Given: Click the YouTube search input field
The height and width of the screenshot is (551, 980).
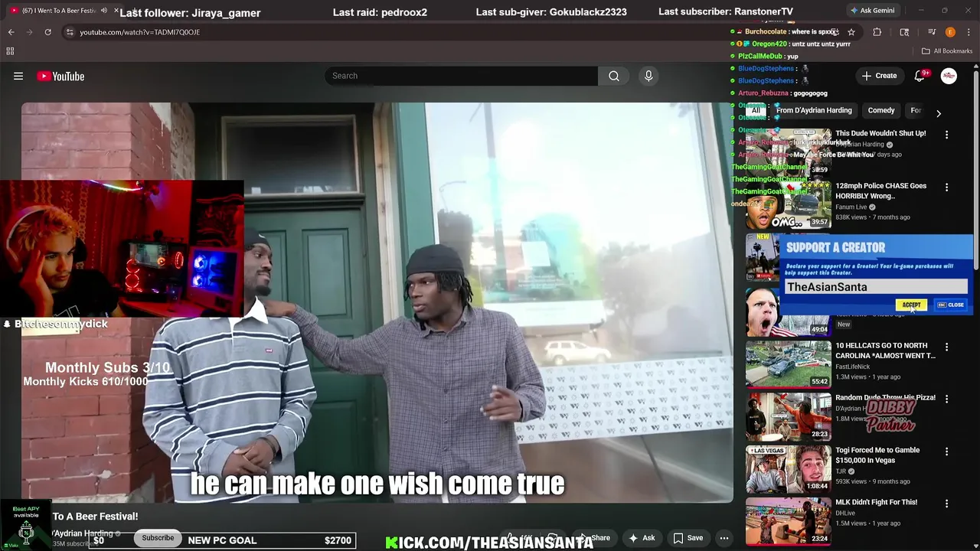Looking at the screenshot, I should click(461, 76).
